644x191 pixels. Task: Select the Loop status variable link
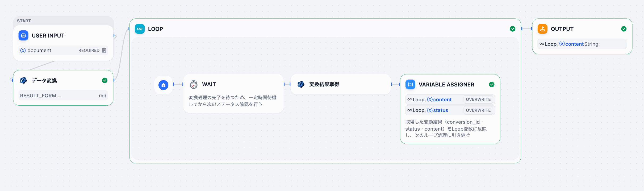tap(428, 110)
